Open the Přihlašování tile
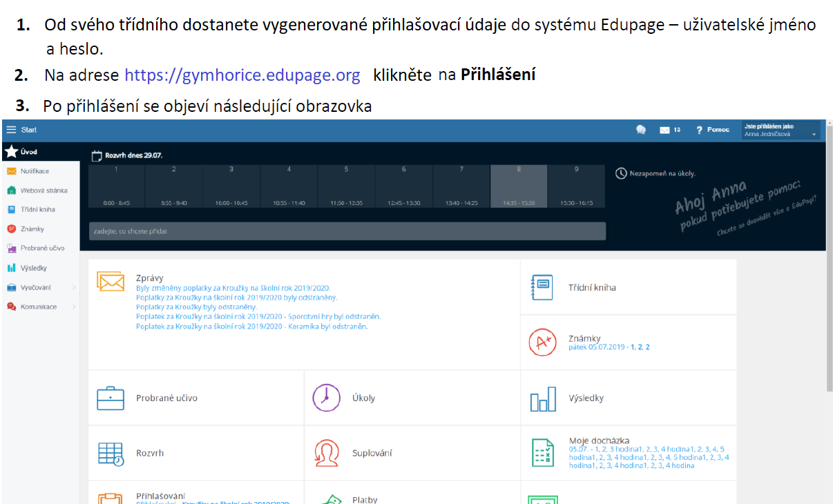The height and width of the screenshot is (504, 833). pos(196,493)
